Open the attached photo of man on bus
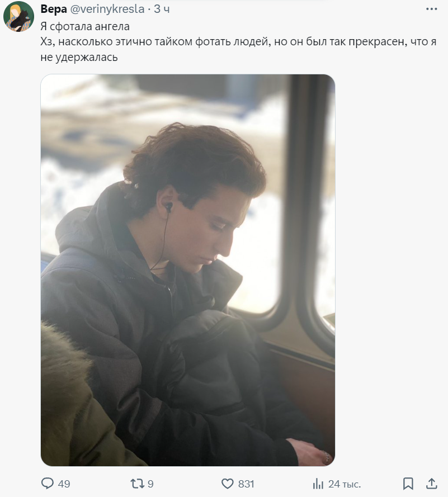 (x=188, y=270)
